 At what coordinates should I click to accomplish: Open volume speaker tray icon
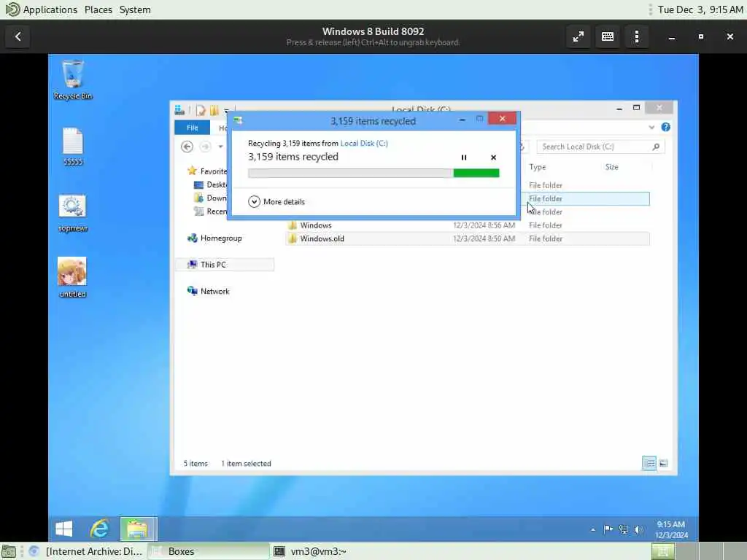point(639,529)
